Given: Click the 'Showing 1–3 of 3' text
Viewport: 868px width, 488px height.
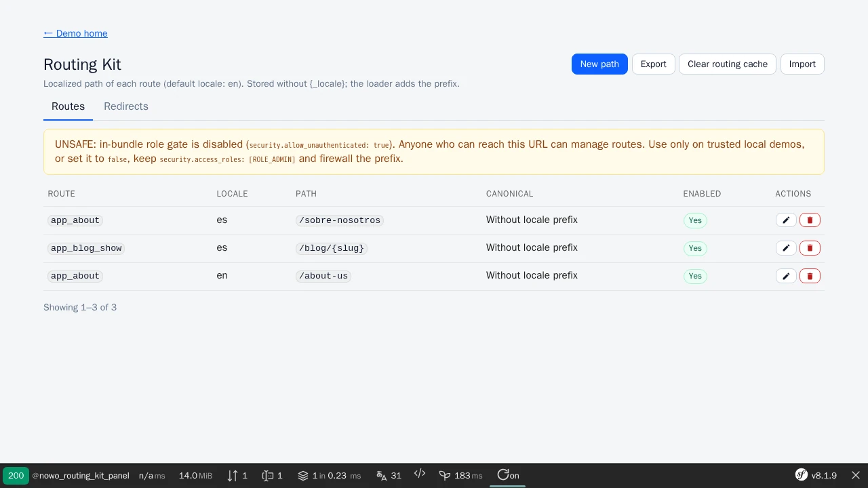Looking at the screenshot, I should point(80,308).
